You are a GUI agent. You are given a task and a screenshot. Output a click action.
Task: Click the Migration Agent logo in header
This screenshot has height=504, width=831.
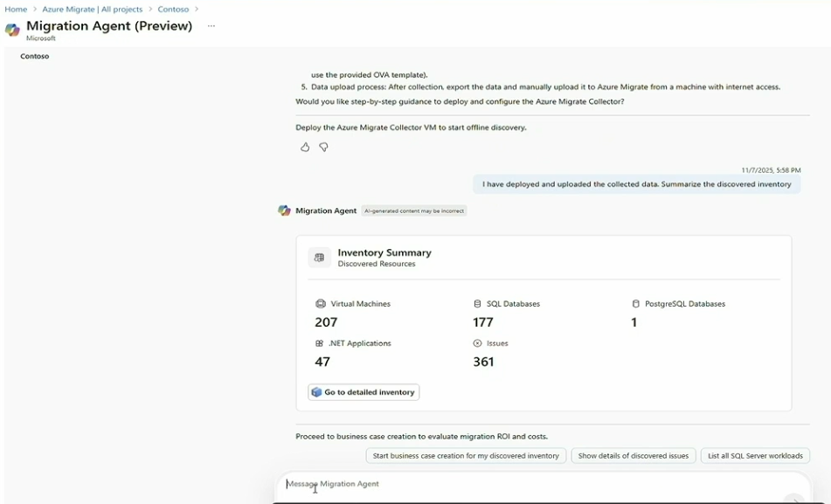point(12,30)
